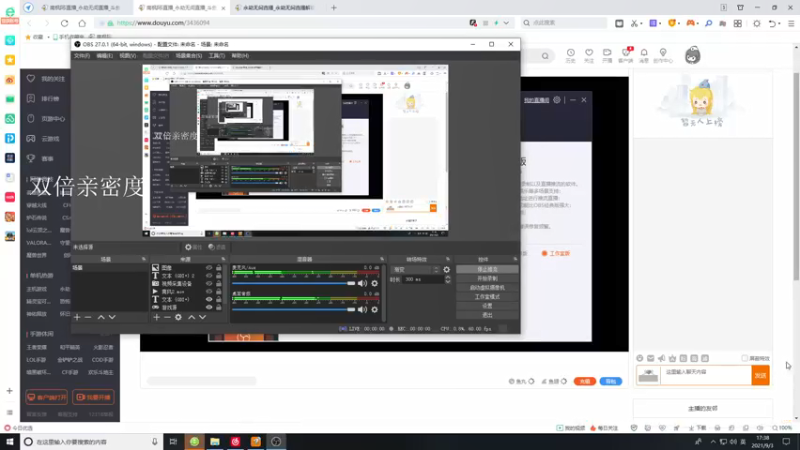Click the Windows taskbar search box
Image resolution: width=800 pixels, height=450 pixels.
tap(92, 442)
